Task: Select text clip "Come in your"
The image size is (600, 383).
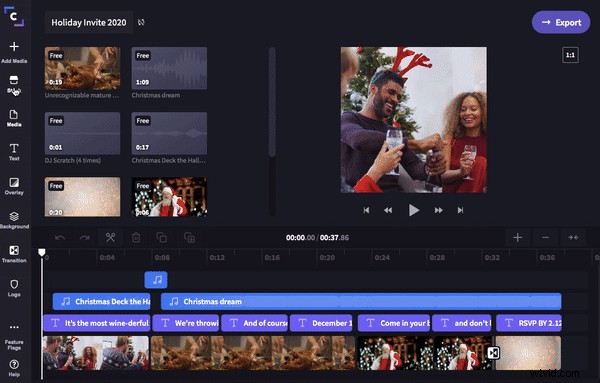Action: 394,323
